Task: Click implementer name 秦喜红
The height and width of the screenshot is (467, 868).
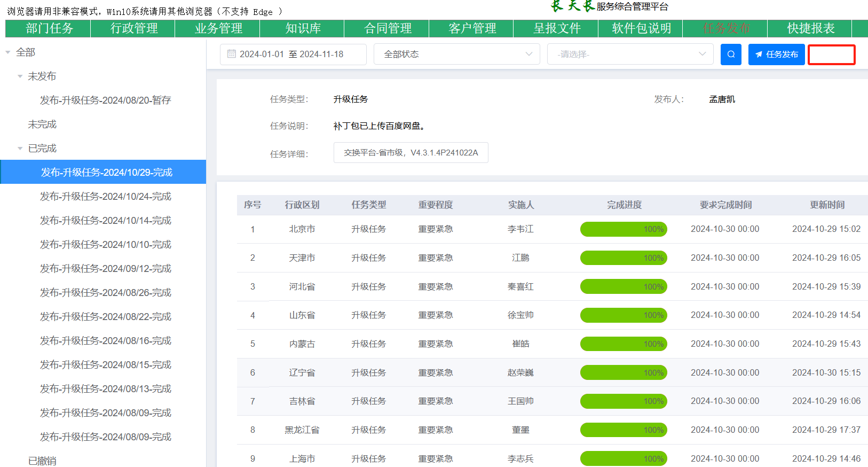Action: [520, 287]
